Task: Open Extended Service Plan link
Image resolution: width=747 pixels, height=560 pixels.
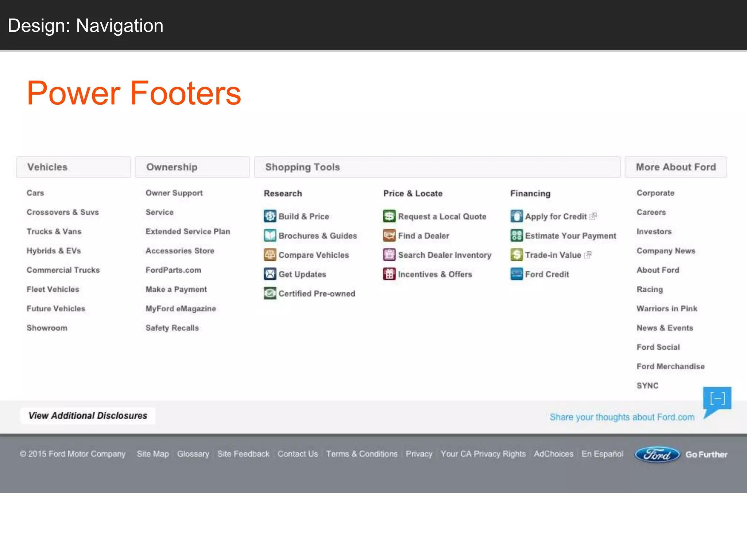Action: click(x=188, y=232)
